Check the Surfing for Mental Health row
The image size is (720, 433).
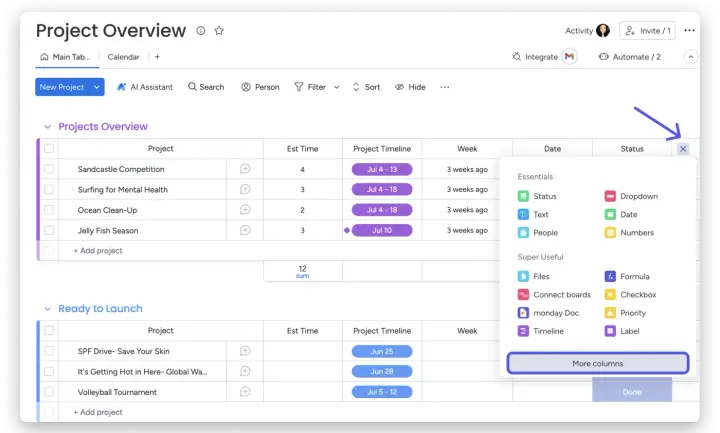click(x=49, y=189)
